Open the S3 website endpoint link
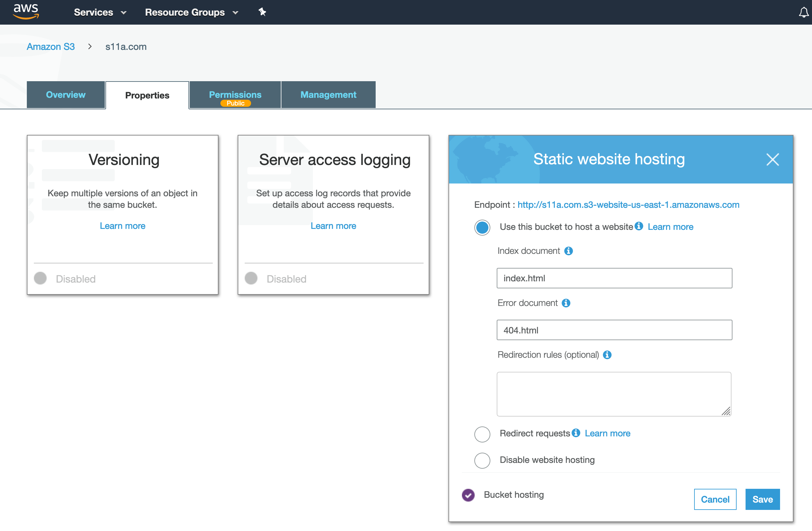The height and width of the screenshot is (531, 812). 628,205
